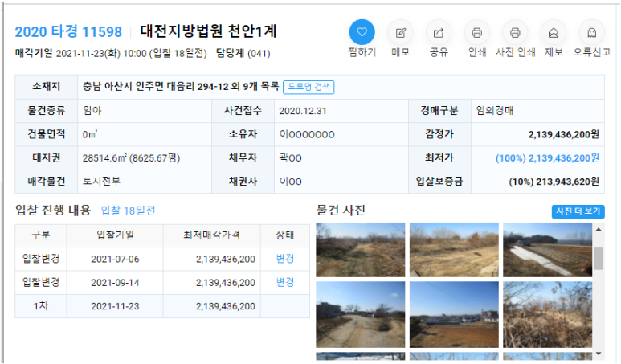The height and width of the screenshot is (364, 621).
Task: Click 변경 status for 2021-09-14 row
Action: point(284,282)
